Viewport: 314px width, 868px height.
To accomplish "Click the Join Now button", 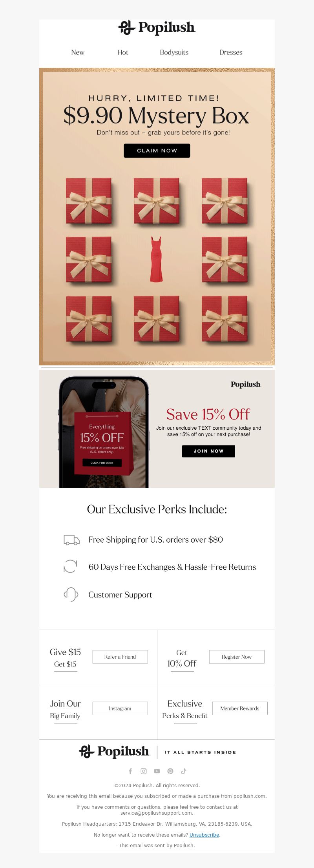I will [x=208, y=451].
